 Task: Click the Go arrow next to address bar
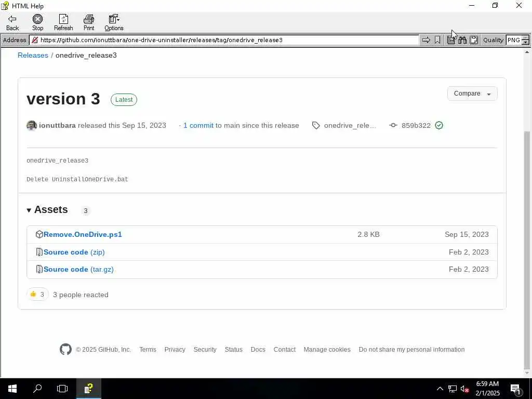tap(426, 40)
